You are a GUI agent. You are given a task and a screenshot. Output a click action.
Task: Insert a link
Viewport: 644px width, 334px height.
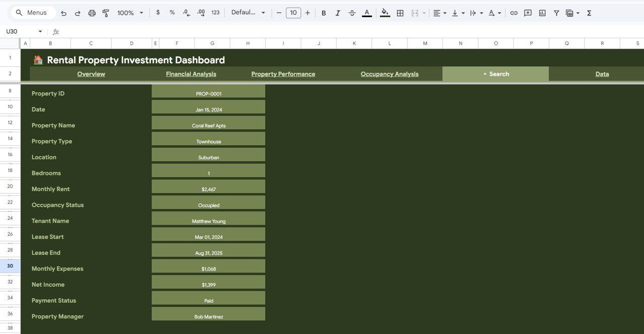point(514,13)
